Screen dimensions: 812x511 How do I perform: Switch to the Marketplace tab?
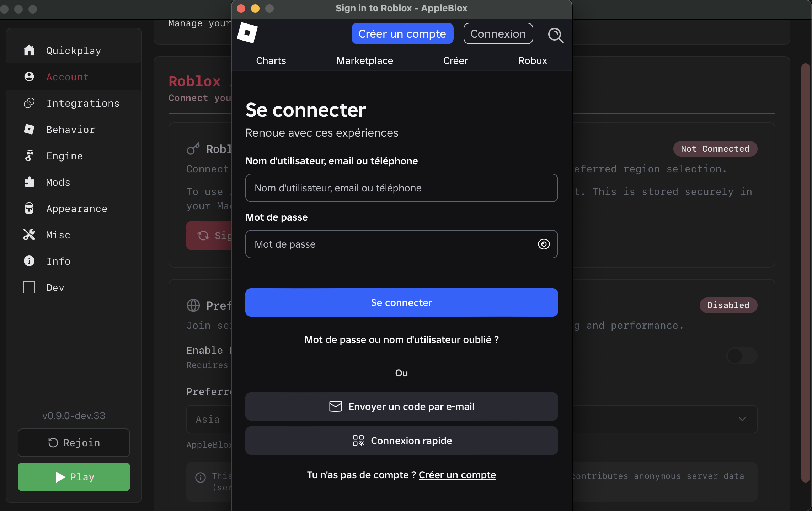coord(364,60)
